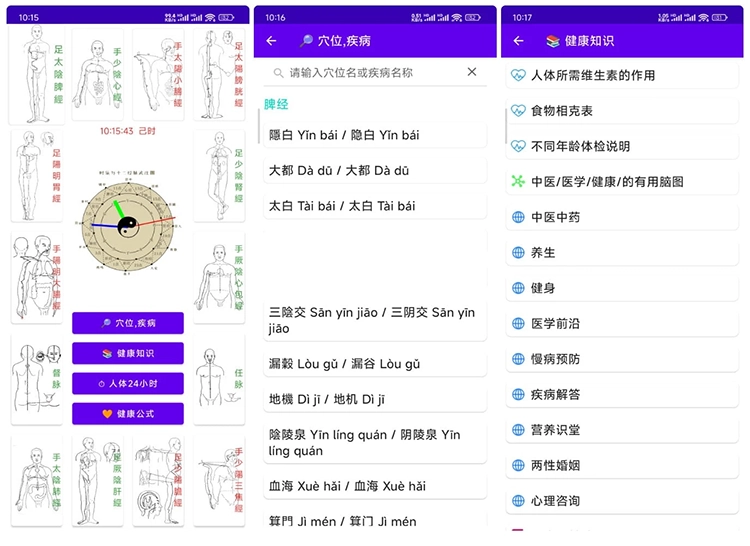Select acupoint 血海 Xuè hǎi
The height and width of the screenshot is (546, 750).
coord(374,486)
